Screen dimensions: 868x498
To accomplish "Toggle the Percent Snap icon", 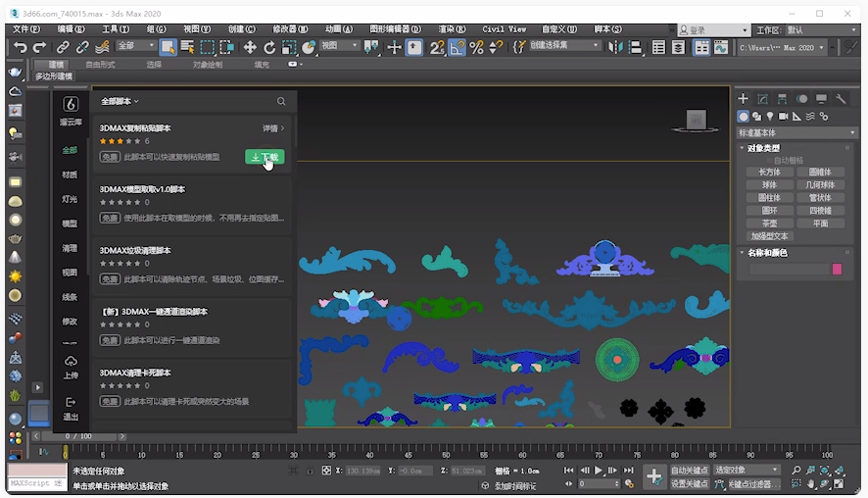I will tap(477, 48).
